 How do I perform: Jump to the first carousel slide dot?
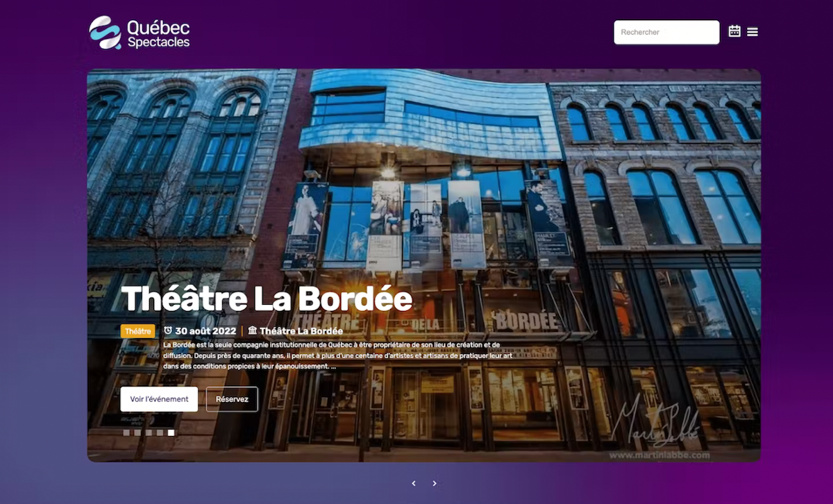click(x=126, y=432)
